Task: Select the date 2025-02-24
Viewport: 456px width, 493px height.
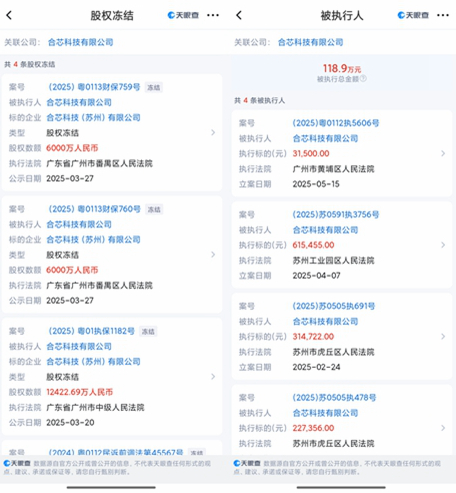Action: 316,367
